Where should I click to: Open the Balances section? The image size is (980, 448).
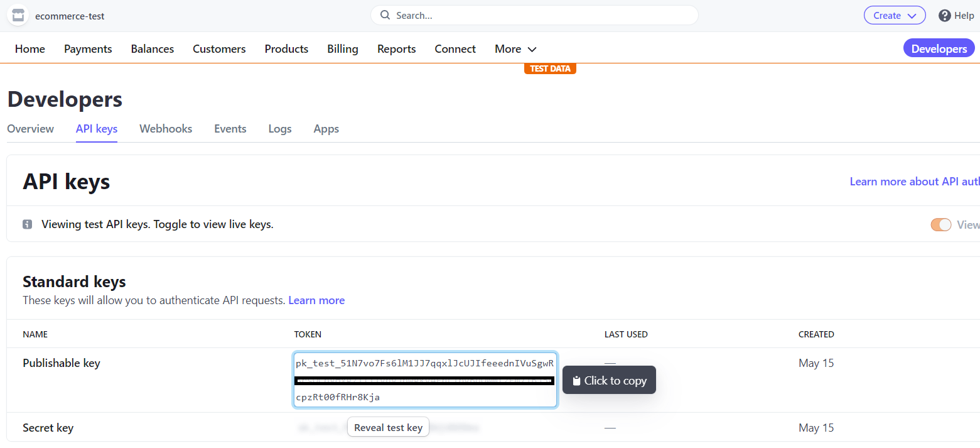[153, 49]
